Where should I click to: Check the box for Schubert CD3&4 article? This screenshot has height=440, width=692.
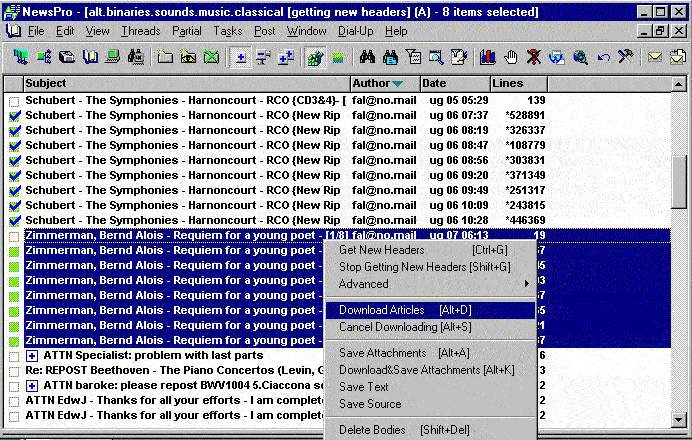(x=14, y=101)
